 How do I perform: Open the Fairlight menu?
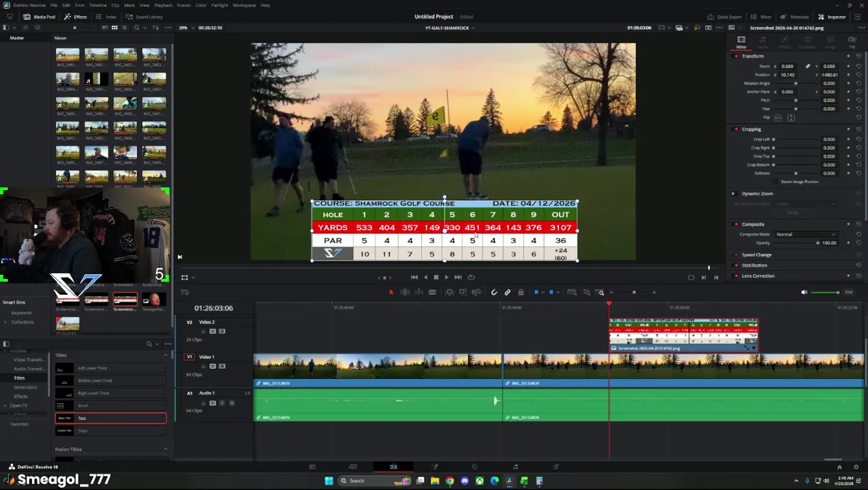[220, 5]
